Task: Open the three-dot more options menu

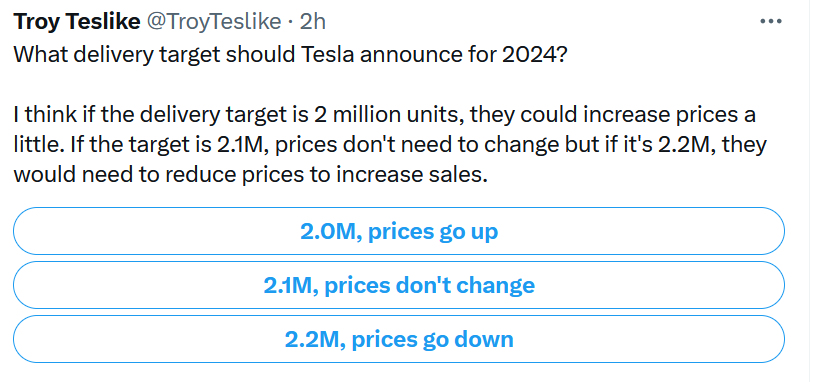Action: point(770,22)
